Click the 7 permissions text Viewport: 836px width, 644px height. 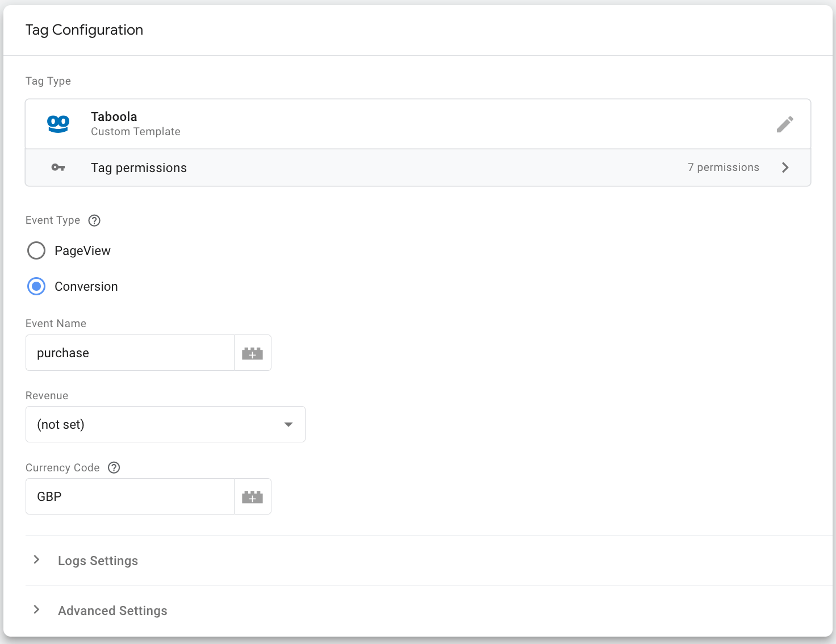click(723, 168)
